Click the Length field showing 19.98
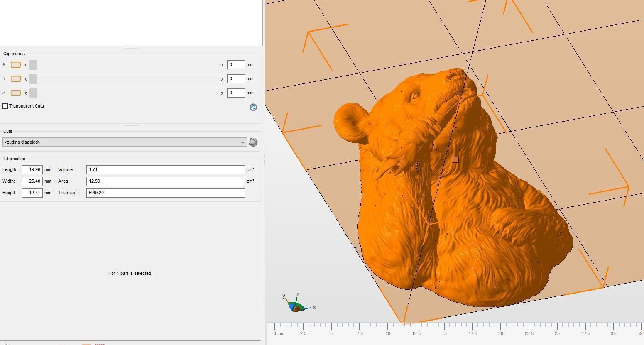This screenshot has width=644, height=345. click(32, 170)
